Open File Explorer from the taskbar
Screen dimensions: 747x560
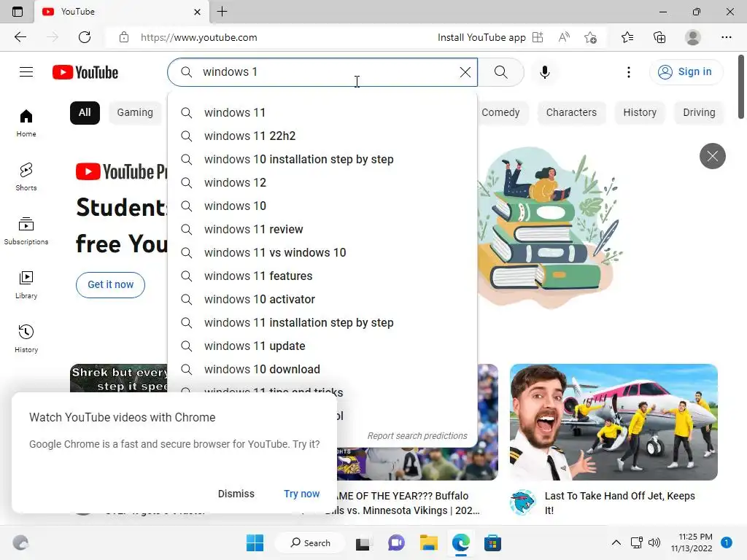(x=428, y=542)
